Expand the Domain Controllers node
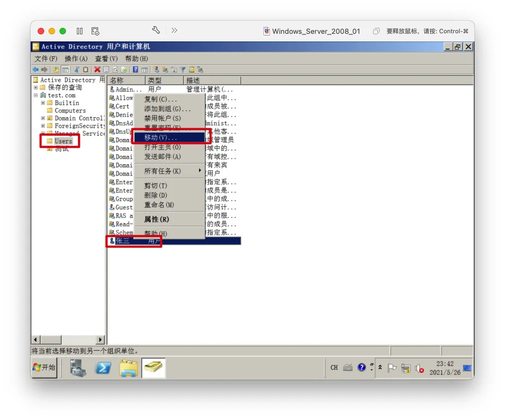Image resolution: width=505 pixels, height=420 pixels. point(43,118)
